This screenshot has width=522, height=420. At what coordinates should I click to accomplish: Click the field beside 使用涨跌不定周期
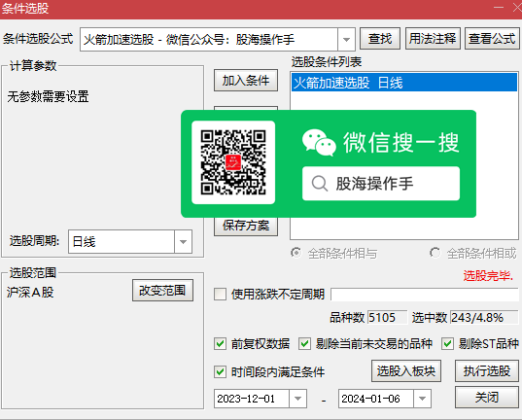(x=425, y=295)
